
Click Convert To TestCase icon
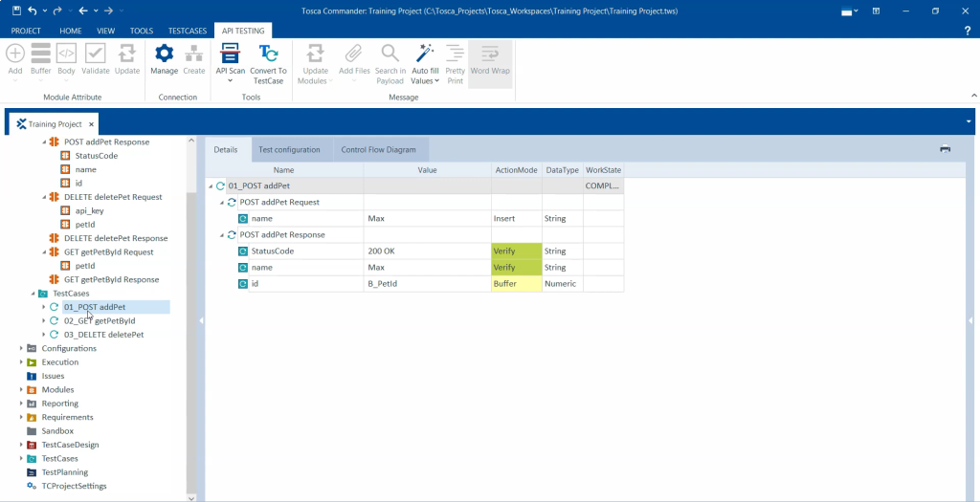coord(268,54)
